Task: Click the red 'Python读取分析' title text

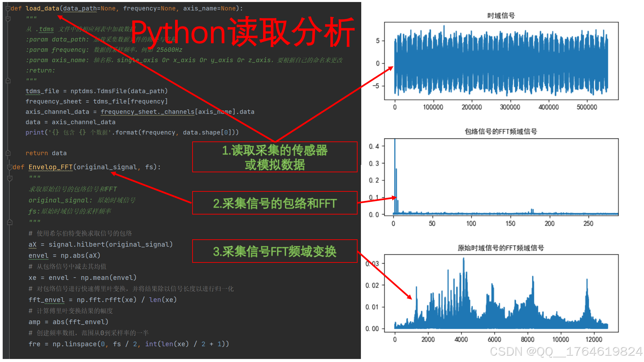Action: [x=242, y=32]
